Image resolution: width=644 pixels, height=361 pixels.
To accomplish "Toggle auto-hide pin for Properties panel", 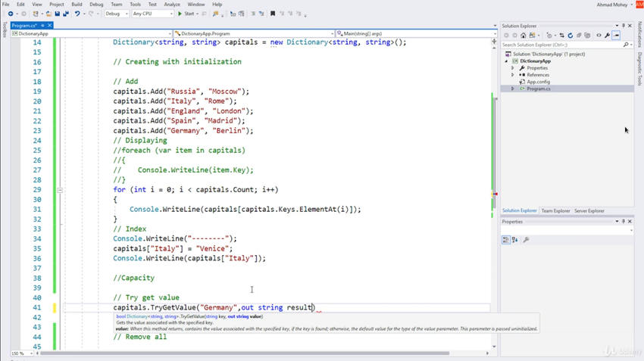I will [x=623, y=222].
